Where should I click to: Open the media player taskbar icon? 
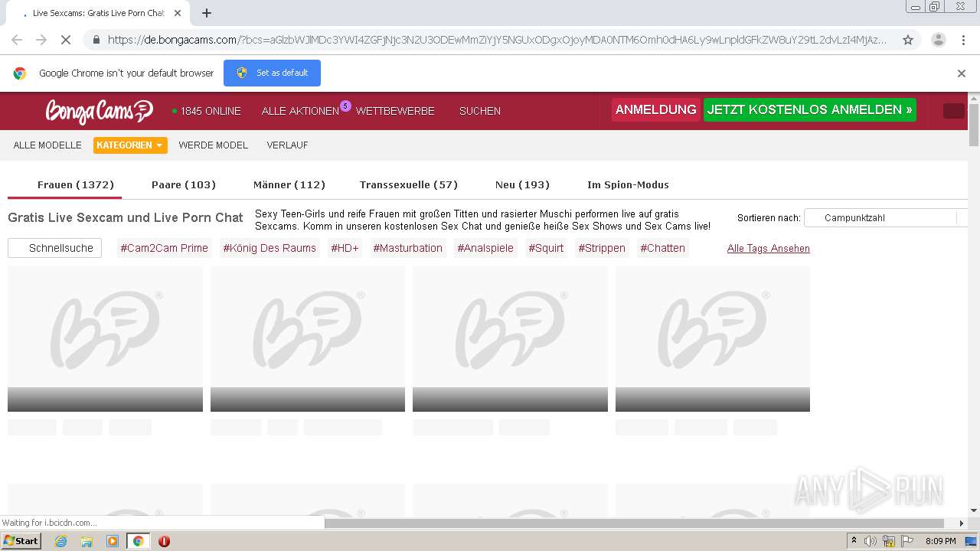click(113, 541)
